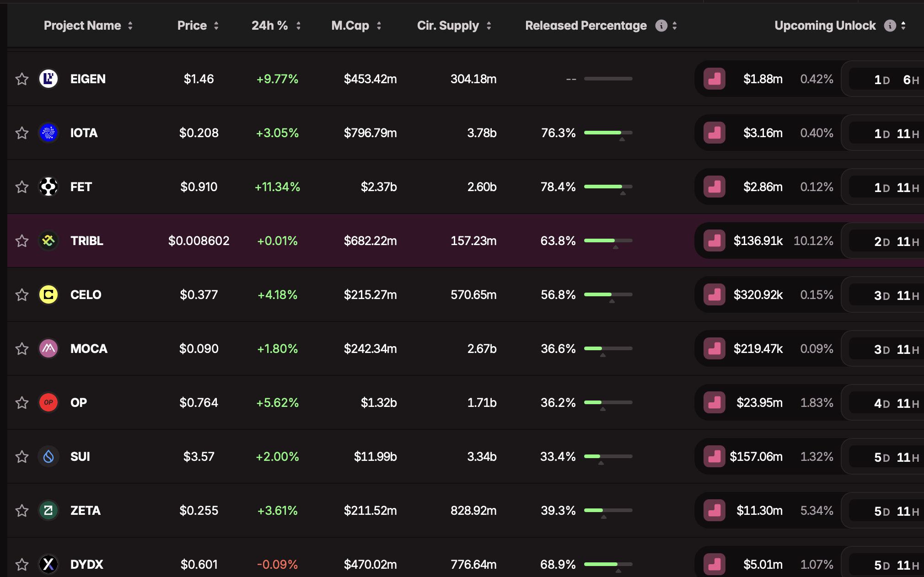Sort by Released Percentage arrows
The height and width of the screenshot is (577, 924).
(x=675, y=26)
